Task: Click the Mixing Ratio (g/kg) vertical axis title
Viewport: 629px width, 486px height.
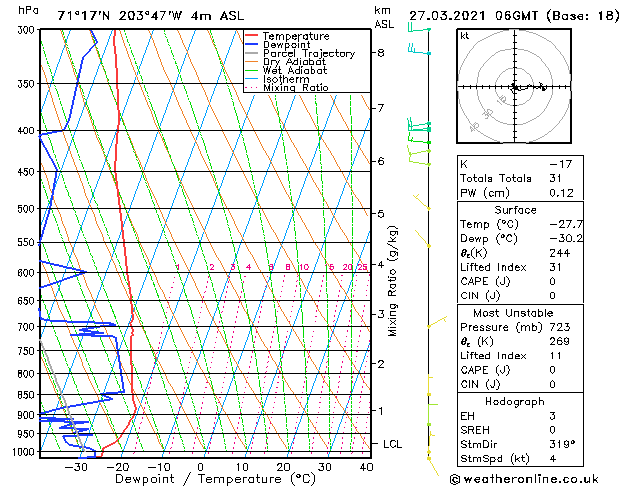Action: point(392,281)
